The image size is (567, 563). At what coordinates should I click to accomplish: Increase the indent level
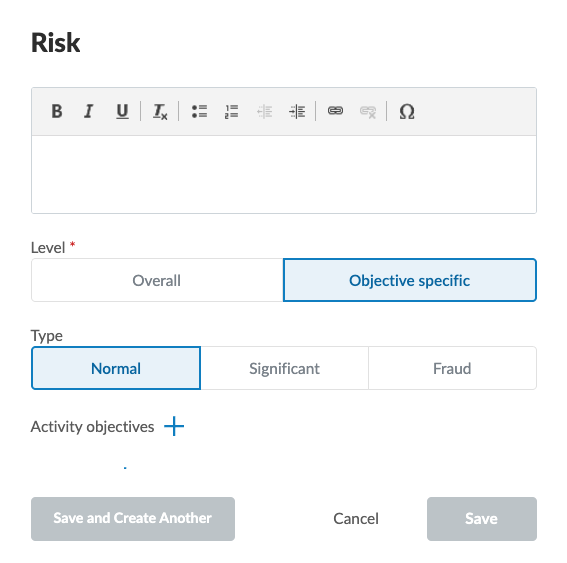297,111
